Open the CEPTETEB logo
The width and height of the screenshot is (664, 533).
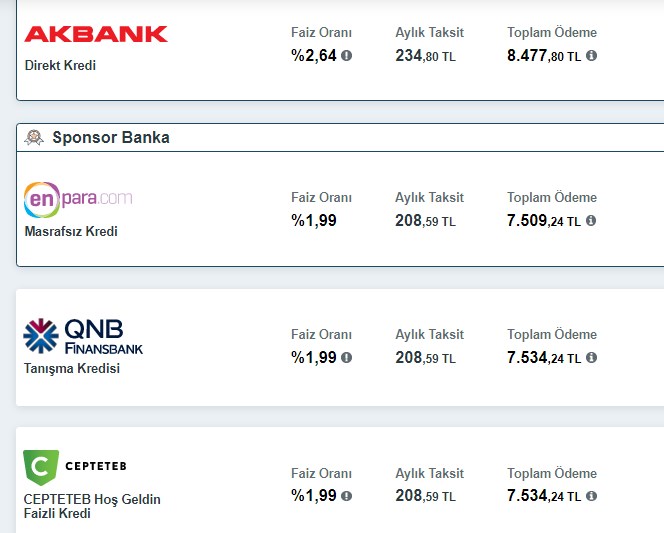(x=75, y=467)
